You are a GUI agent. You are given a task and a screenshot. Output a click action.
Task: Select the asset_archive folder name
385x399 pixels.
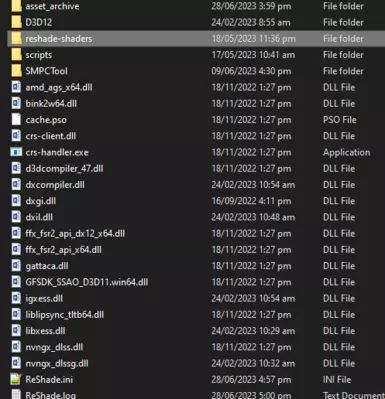click(52, 6)
